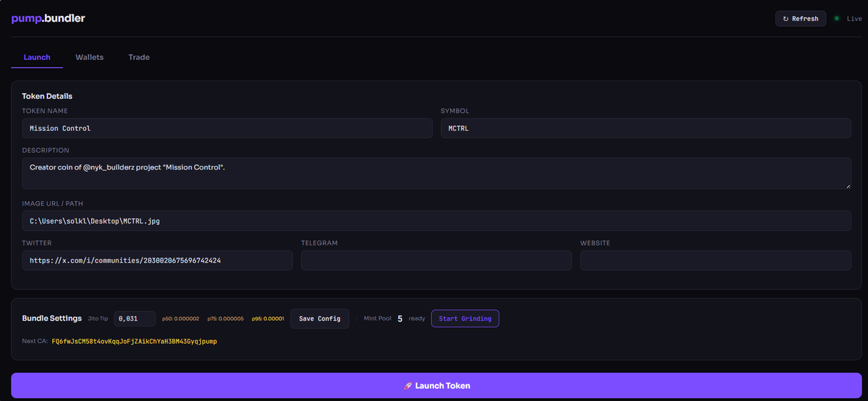Click the description resize handle corner
The image size is (868, 401).
tap(847, 186)
